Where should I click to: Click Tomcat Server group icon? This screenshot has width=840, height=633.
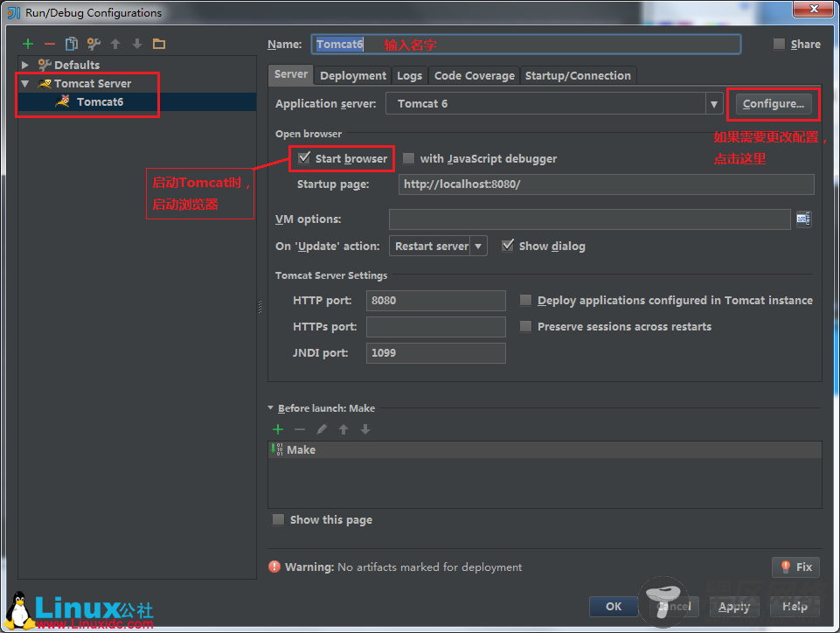[45, 84]
